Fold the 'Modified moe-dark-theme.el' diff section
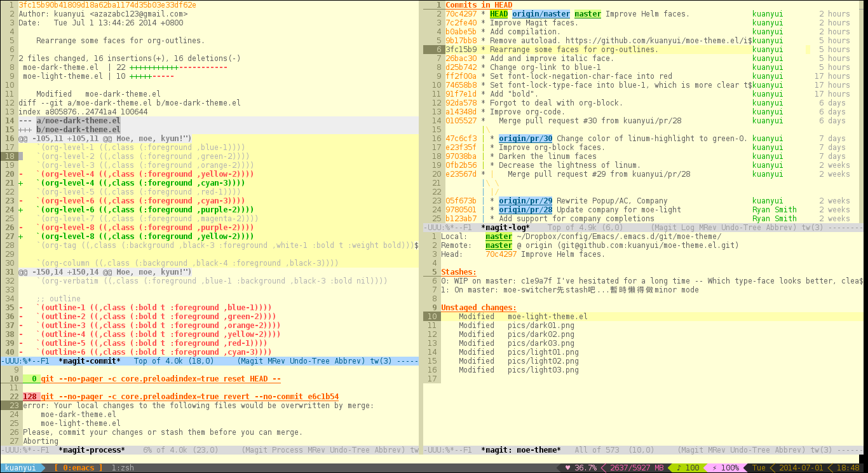868x473 pixels. 98,94
